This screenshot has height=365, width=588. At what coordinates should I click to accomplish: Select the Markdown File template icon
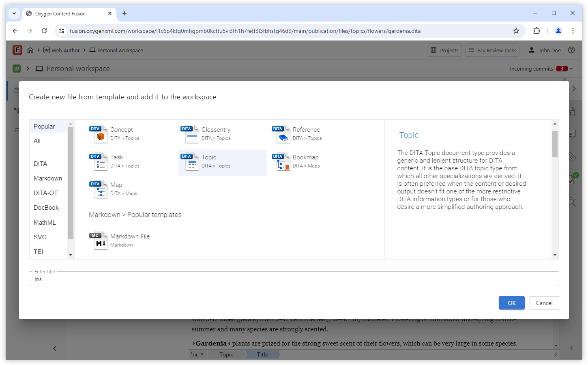(x=99, y=240)
